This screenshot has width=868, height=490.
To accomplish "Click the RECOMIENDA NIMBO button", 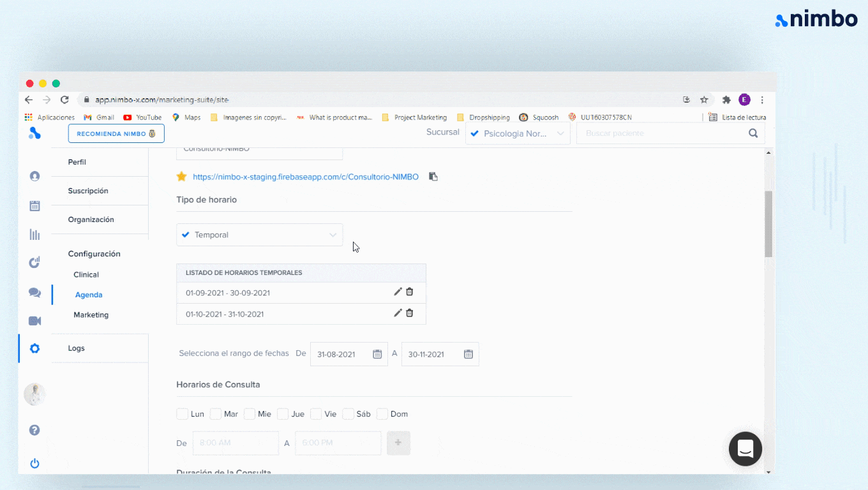I will pos(116,133).
